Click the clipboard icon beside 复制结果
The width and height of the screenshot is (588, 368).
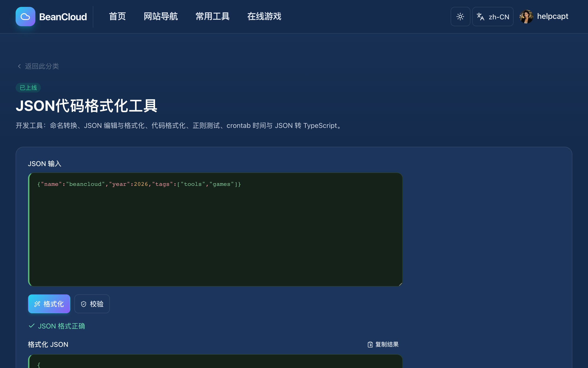[370, 344]
